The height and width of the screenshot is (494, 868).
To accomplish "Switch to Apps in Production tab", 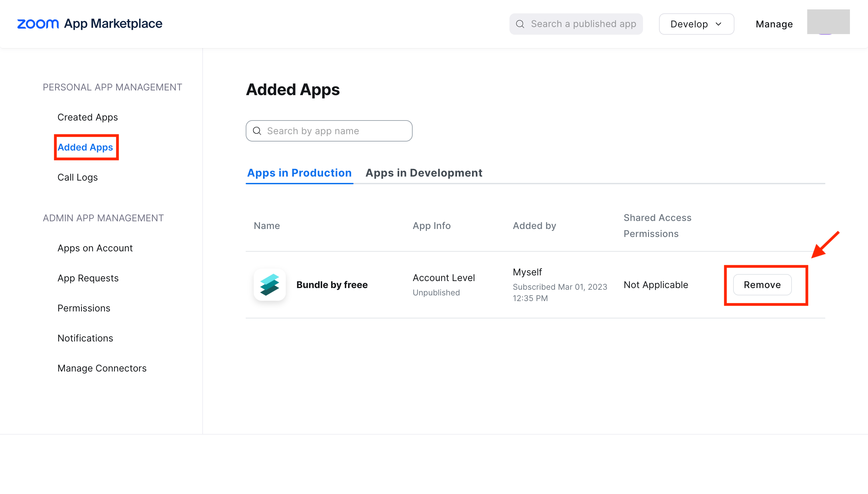I will click(299, 173).
